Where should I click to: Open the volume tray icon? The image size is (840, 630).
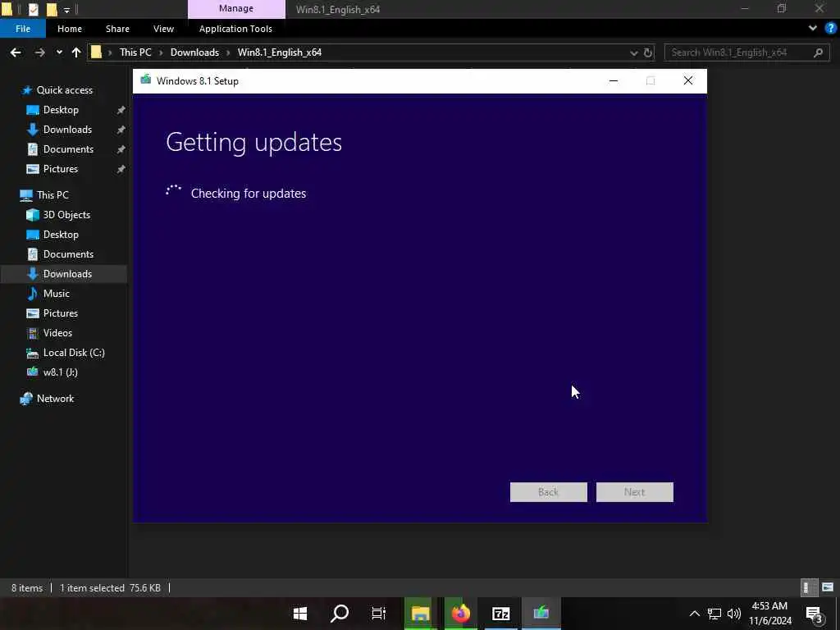coord(734,614)
